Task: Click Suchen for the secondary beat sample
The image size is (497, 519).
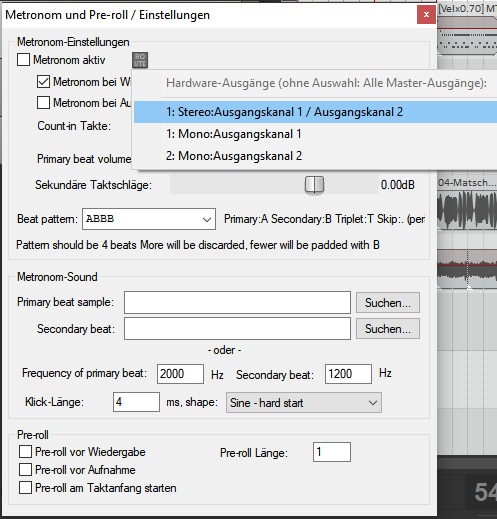Action: (388, 329)
